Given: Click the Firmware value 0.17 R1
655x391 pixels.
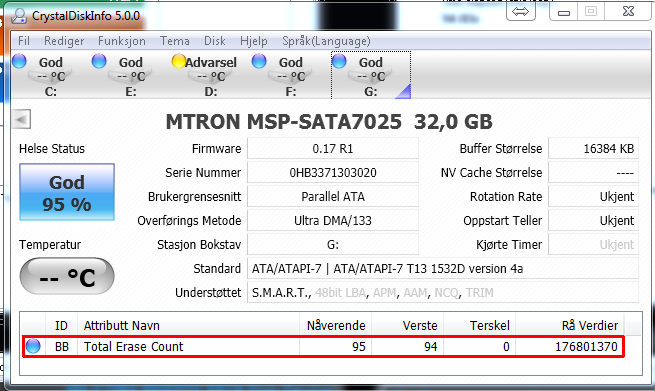Looking at the screenshot, I should [x=333, y=149].
